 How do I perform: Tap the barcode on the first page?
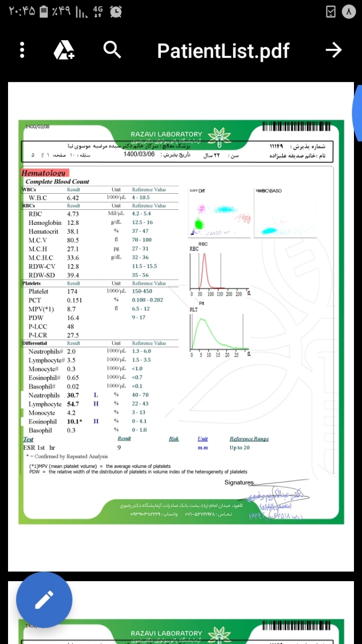(296, 128)
